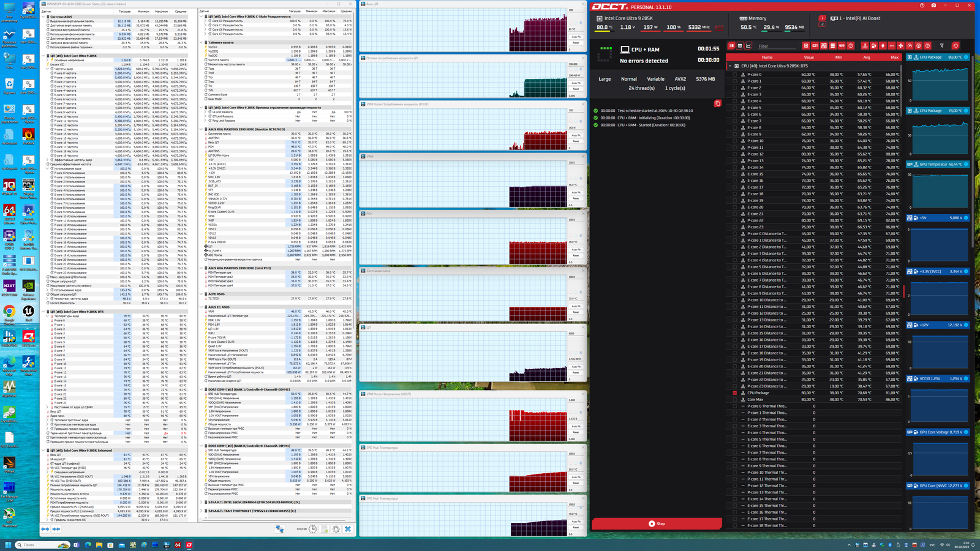Collapse DDR5 DIMM [#1] BANK 1 section
The width and height of the screenshot is (980, 551).
202,389
